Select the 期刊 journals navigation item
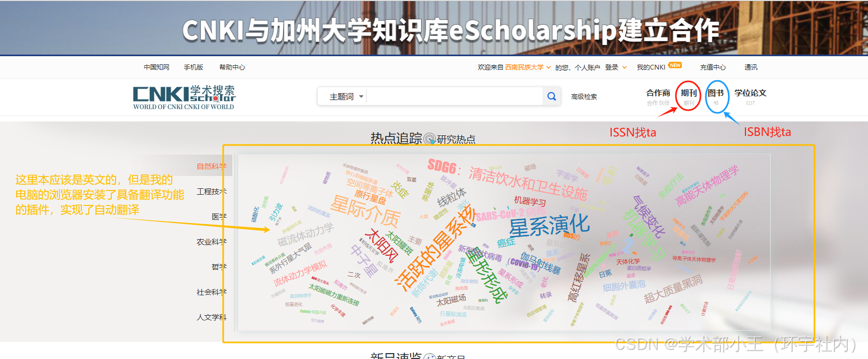Screen dimensions: 868x359 689,96
